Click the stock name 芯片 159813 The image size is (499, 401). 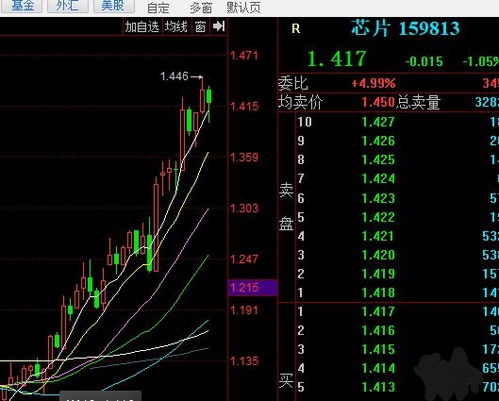coord(405,28)
